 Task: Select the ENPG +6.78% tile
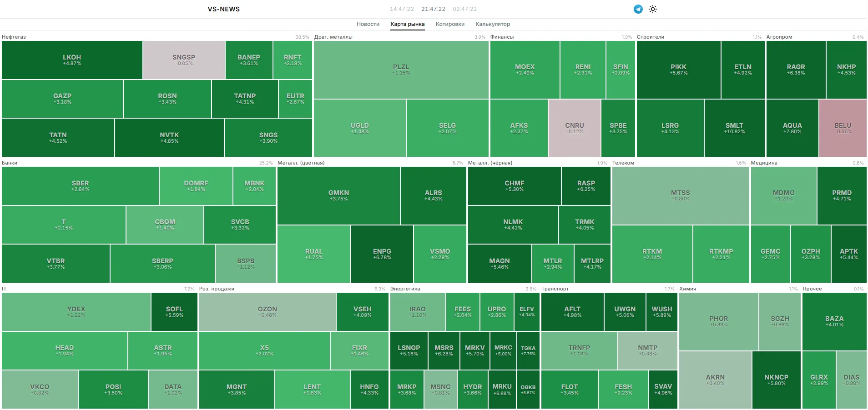pyautogui.click(x=382, y=254)
